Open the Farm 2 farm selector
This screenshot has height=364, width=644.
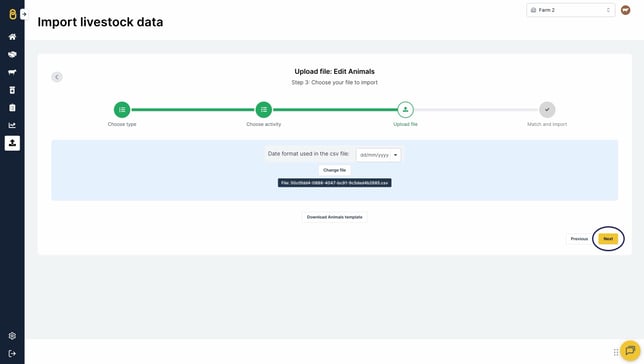pyautogui.click(x=570, y=10)
